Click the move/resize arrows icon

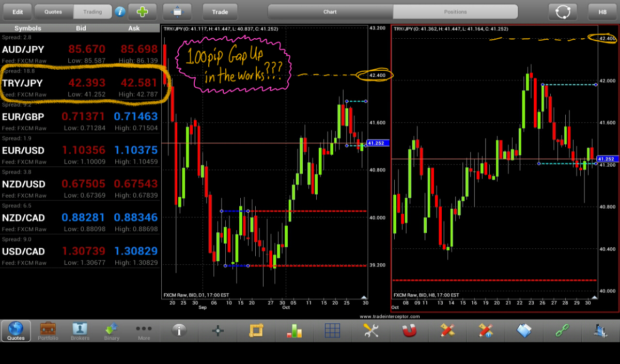(177, 11)
